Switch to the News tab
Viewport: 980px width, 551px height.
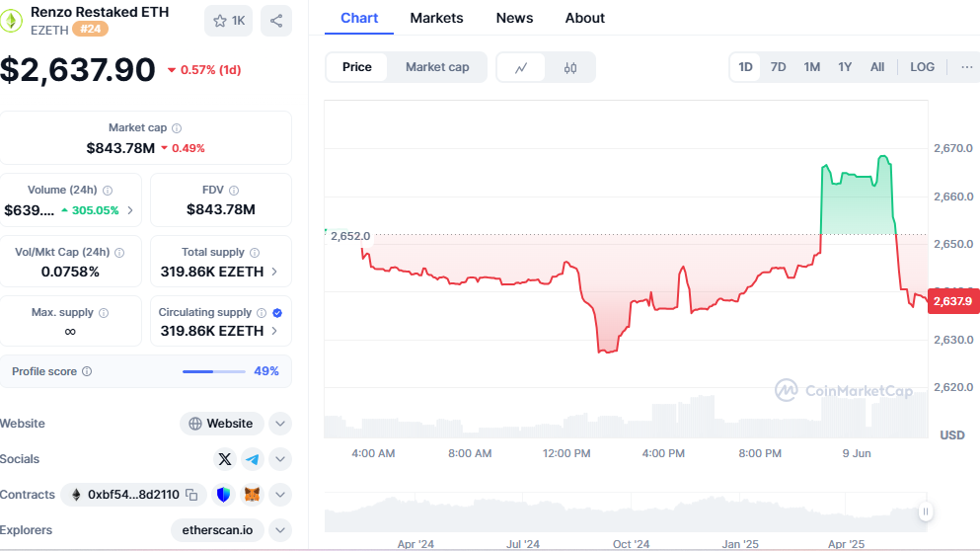(x=514, y=18)
